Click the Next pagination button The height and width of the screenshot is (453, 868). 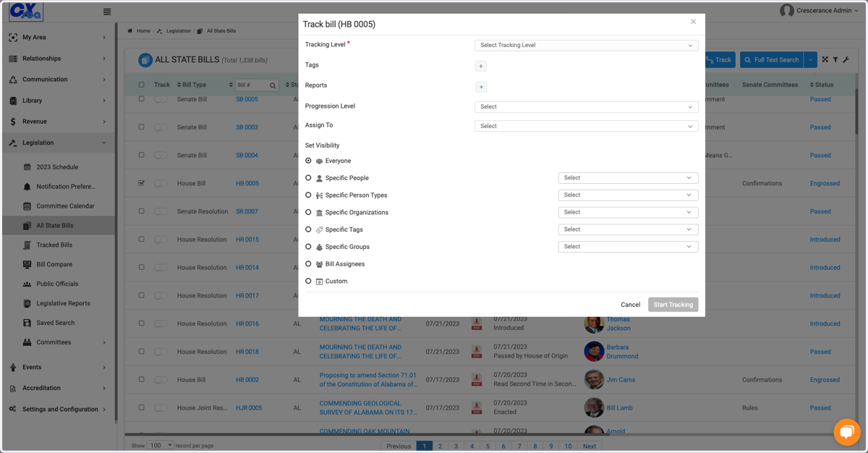coord(590,446)
